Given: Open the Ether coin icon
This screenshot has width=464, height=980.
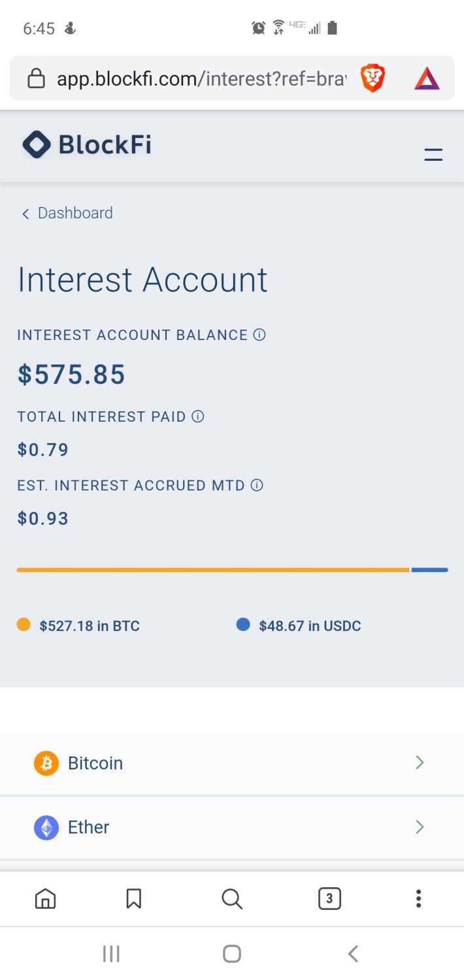Looking at the screenshot, I should 46,827.
